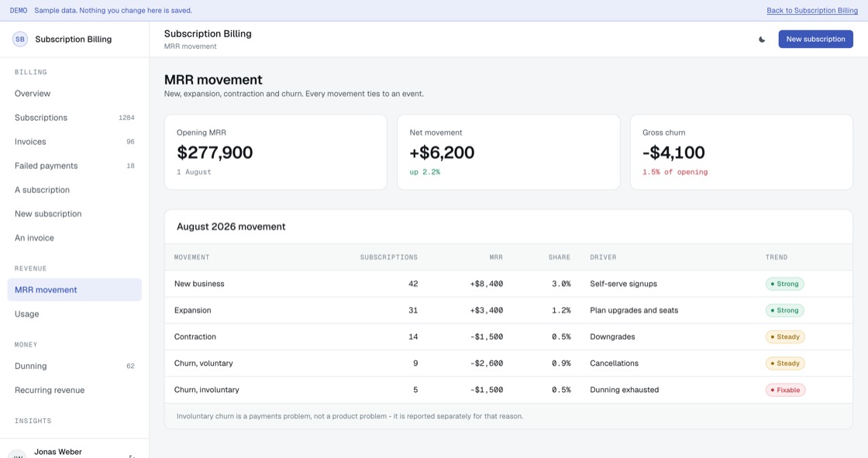Click the August 2026 movement heading
This screenshot has width=868, height=458.
point(231,226)
